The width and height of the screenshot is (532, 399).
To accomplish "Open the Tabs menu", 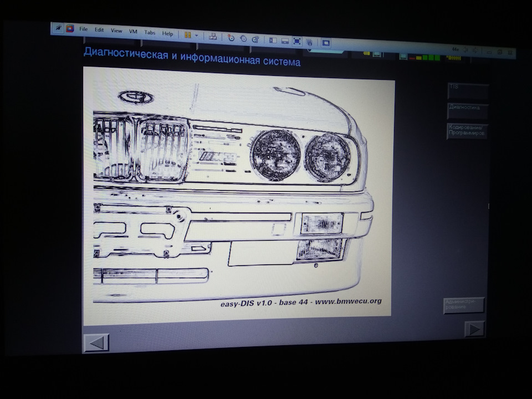I will coord(150,33).
